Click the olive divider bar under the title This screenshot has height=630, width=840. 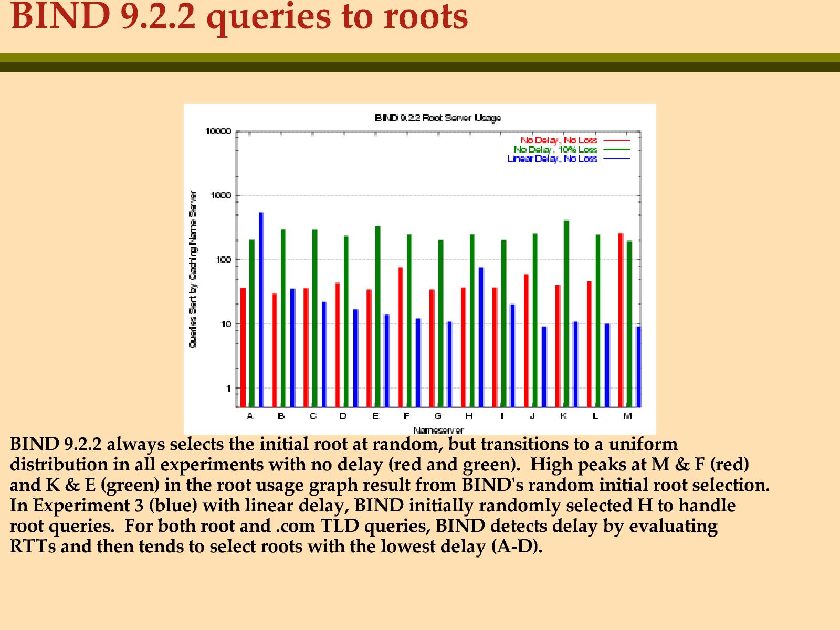tap(420, 62)
